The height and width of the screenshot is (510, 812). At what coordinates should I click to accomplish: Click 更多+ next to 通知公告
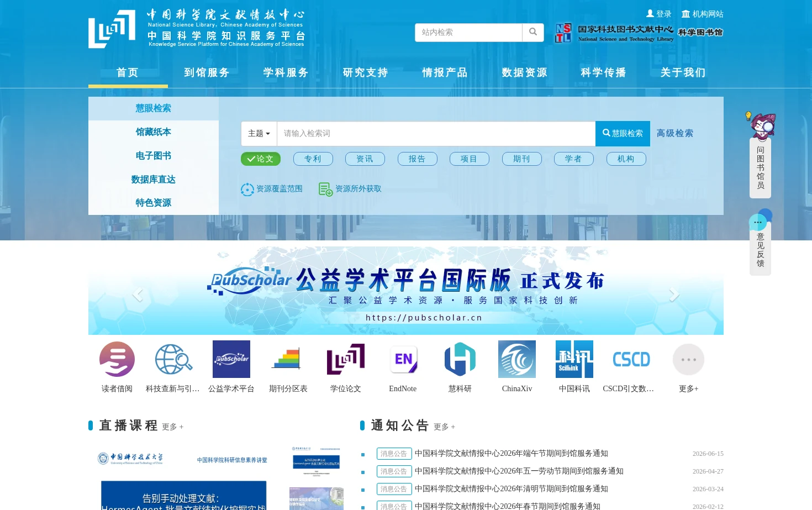(445, 427)
